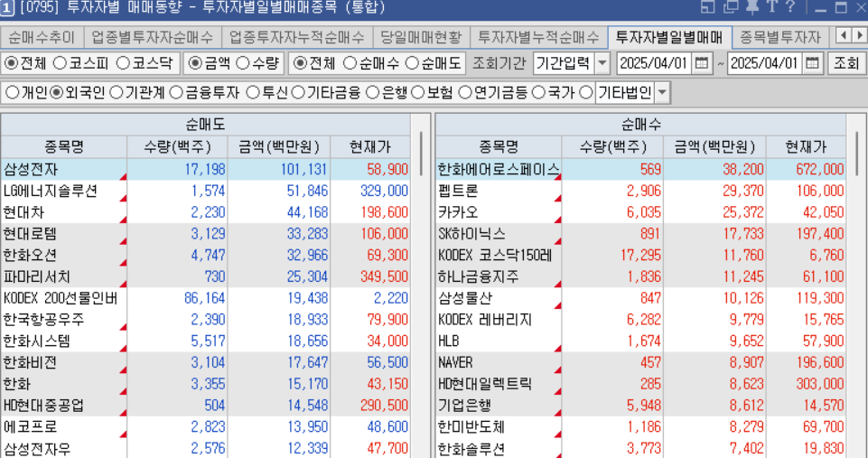Click the 조회 search button
The width and height of the screenshot is (868, 458).
(845, 63)
